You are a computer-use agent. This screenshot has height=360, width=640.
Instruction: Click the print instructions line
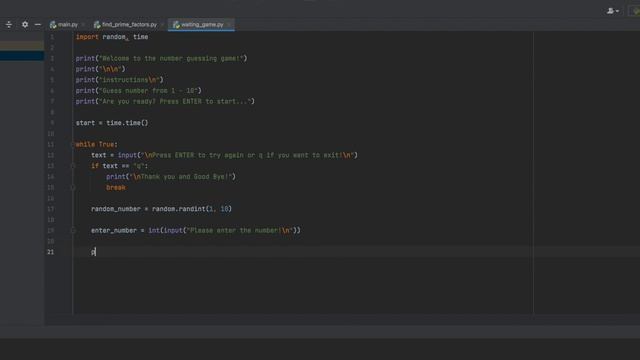pos(119,80)
